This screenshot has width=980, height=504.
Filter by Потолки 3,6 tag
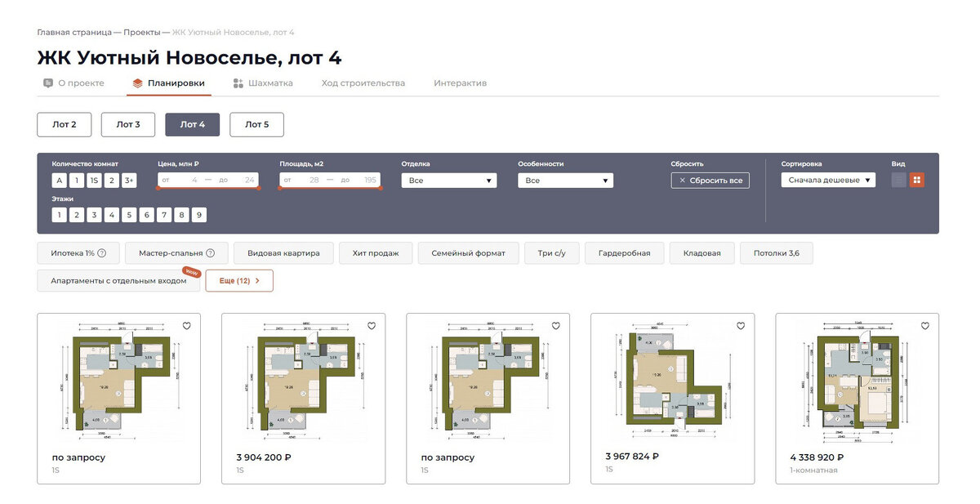click(777, 253)
